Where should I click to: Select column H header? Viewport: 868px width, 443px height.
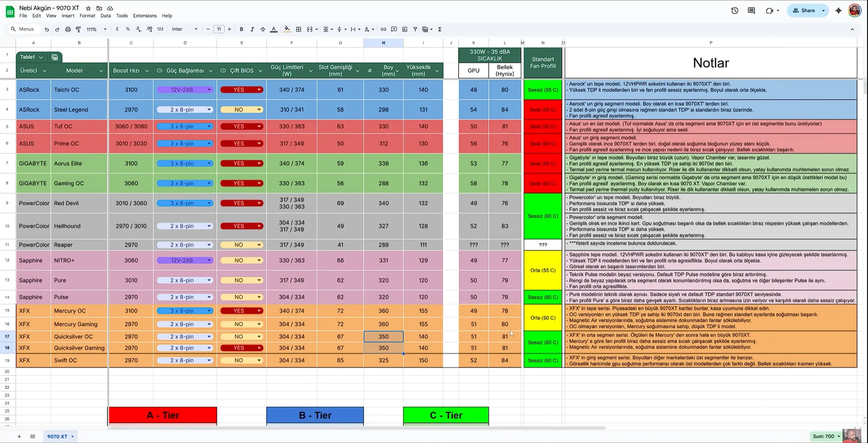[383, 43]
